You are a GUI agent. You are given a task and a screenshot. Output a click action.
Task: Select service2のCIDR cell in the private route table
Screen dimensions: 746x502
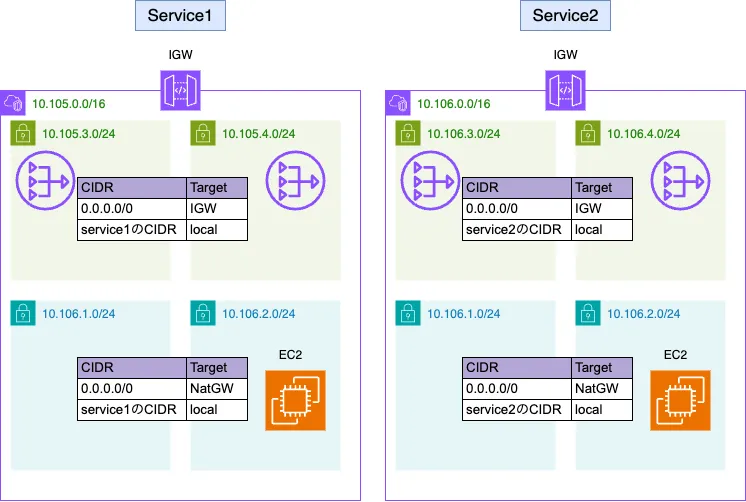517,409
